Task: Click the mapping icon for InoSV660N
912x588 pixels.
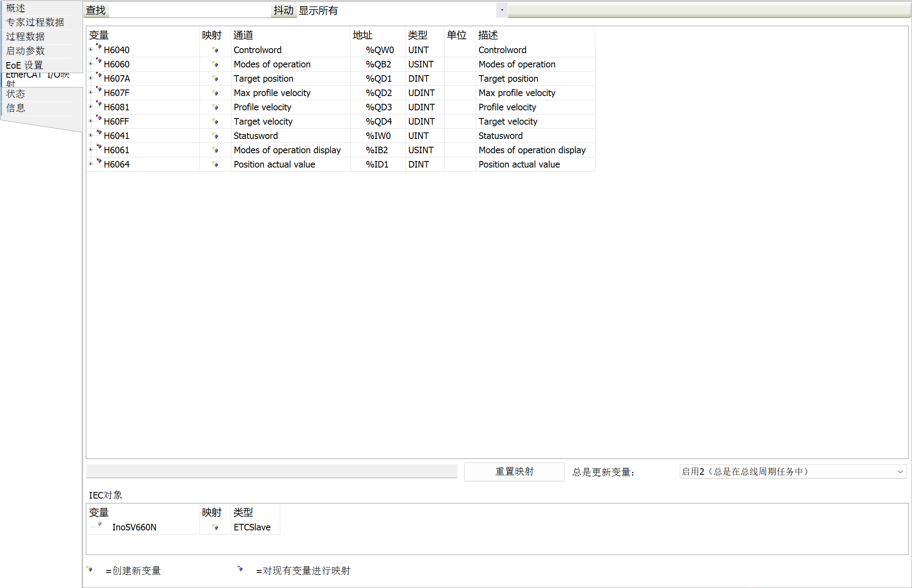Action: click(x=215, y=527)
